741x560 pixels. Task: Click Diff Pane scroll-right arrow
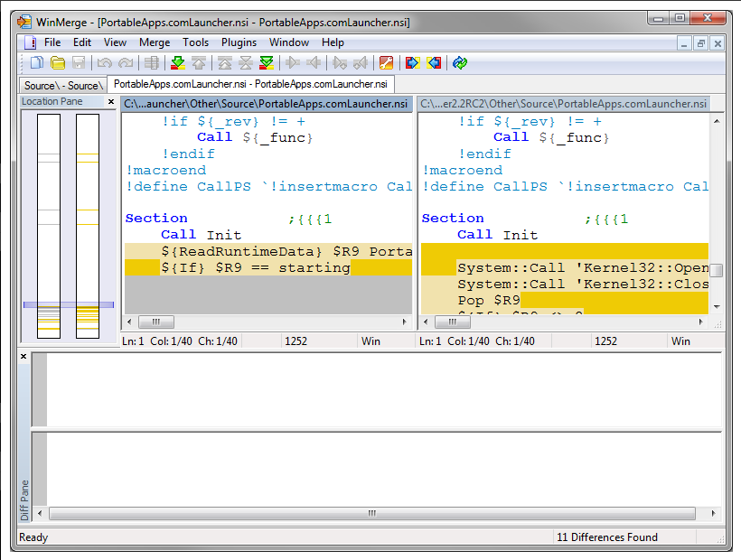(713, 513)
